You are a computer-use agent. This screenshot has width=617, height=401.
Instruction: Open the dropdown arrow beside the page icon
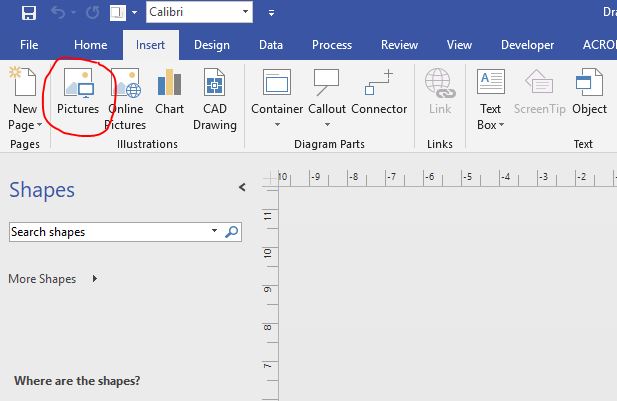(x=134, y=13)
